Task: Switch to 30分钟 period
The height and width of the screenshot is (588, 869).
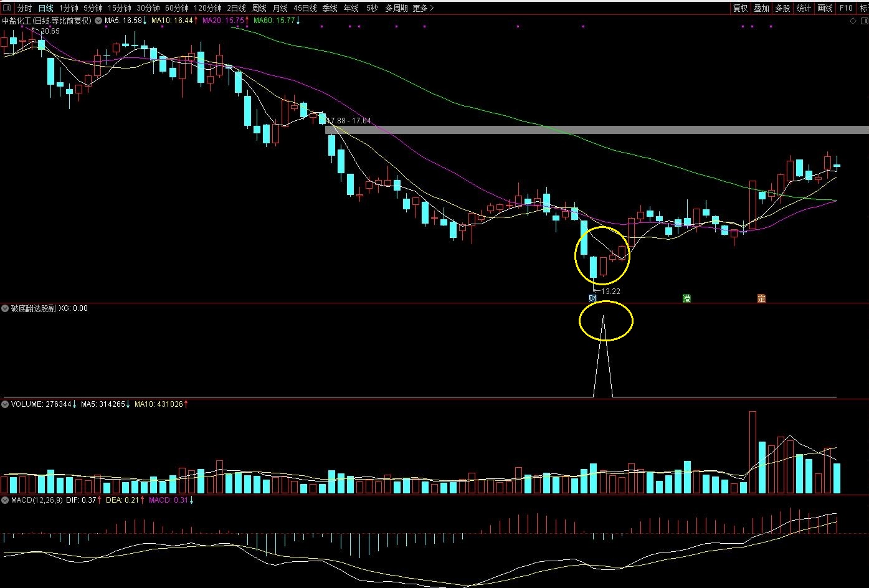Action: [148, 8]
